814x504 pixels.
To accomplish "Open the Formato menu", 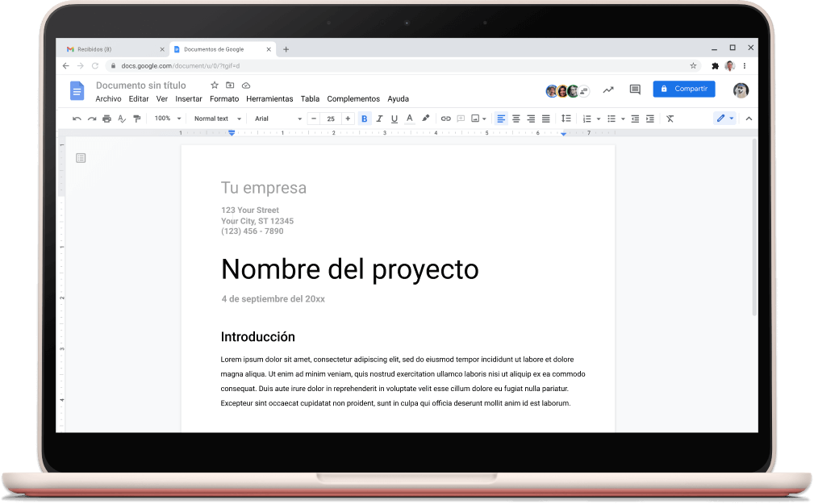I will pyautogui.click(x=224, y=98).
